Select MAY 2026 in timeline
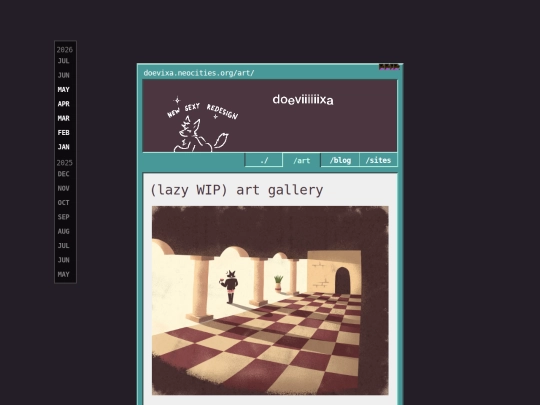The width and height of the screenshot is (540, 405). point(64,90)
